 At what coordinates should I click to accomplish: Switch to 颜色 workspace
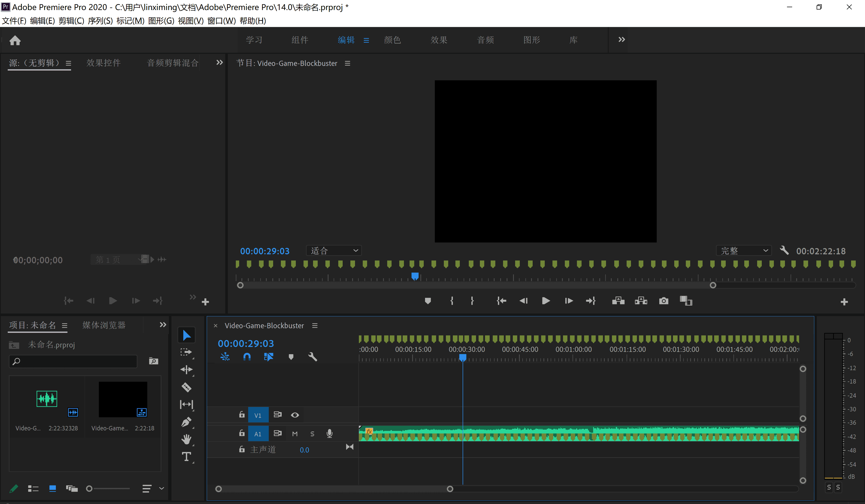(392, 40)
